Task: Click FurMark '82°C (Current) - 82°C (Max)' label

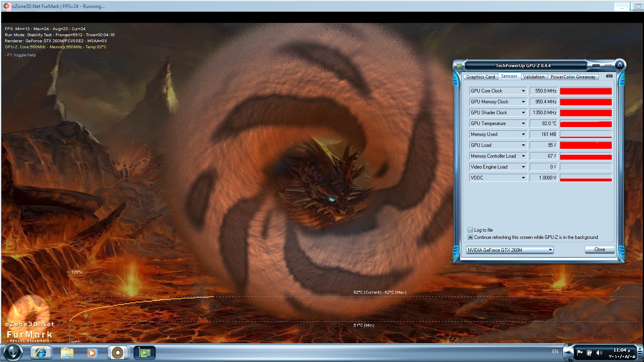Action: tap(380, 292)
